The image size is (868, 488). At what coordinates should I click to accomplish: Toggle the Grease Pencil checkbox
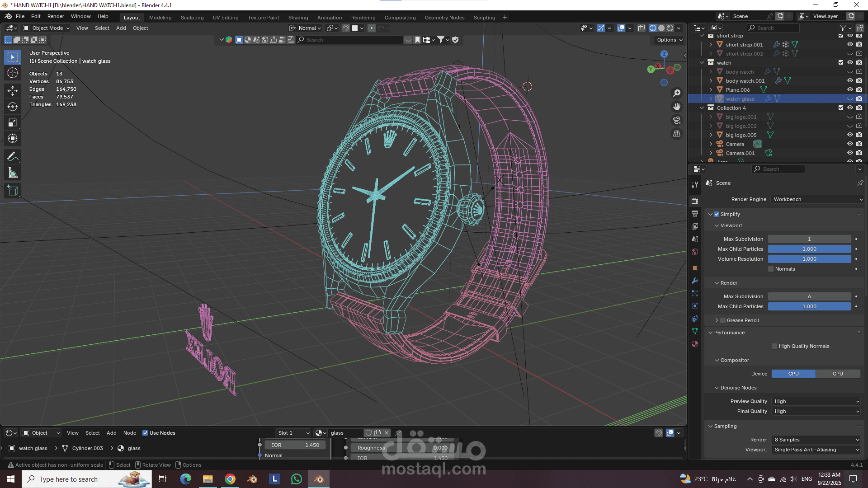pyautogui.click(x=723, y=320)
